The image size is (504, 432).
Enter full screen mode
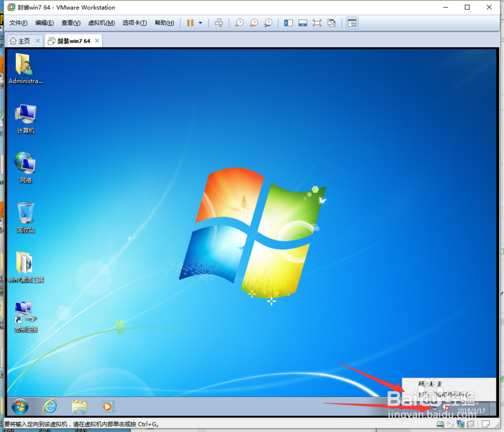tap(317, 23)
